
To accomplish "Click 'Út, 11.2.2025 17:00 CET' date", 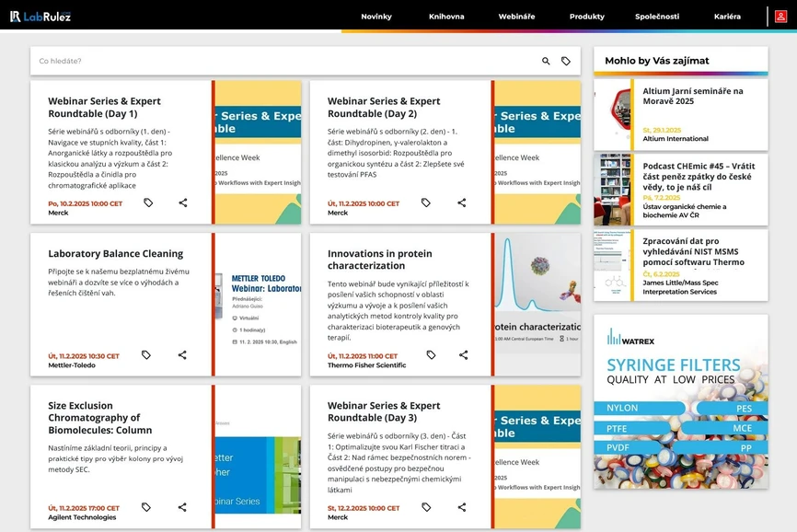I will point(84,508).
